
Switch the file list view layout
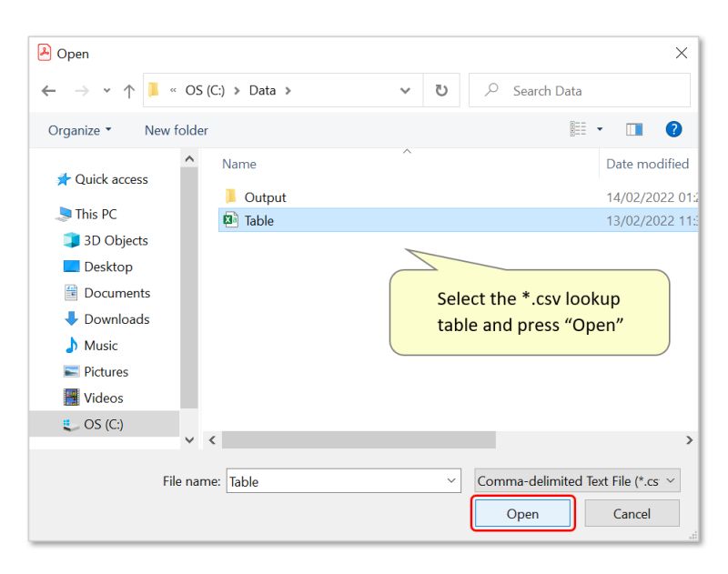pos(579,128)
